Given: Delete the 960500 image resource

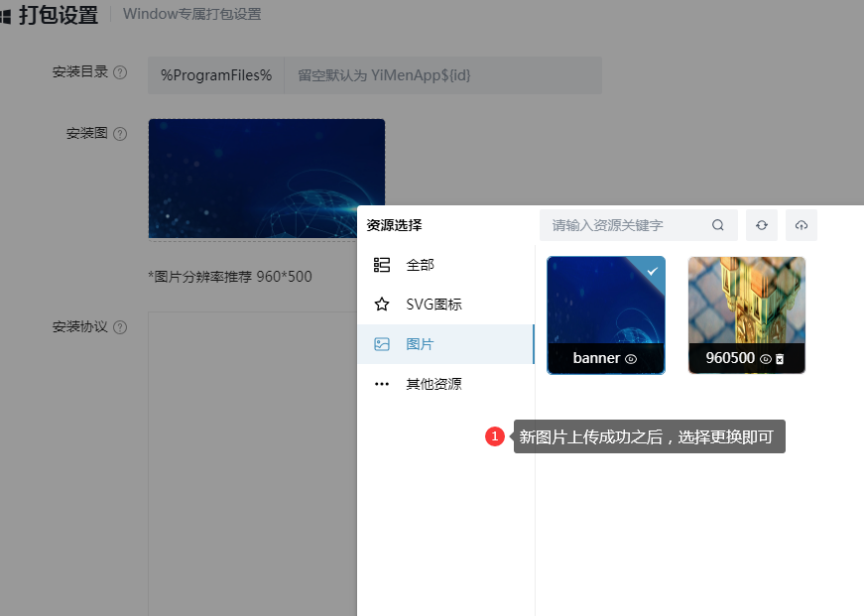Looking at the screenshot, I should (779, 359).
